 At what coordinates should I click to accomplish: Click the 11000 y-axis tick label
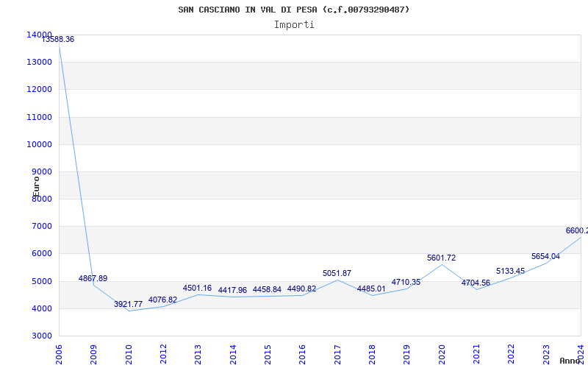tap(40, 117)
